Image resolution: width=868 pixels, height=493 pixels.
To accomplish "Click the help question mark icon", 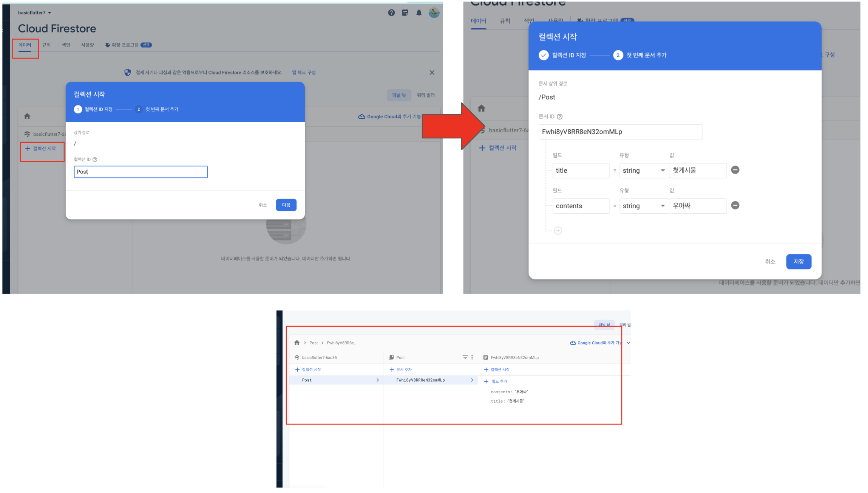I will click(x=391, y=13).
